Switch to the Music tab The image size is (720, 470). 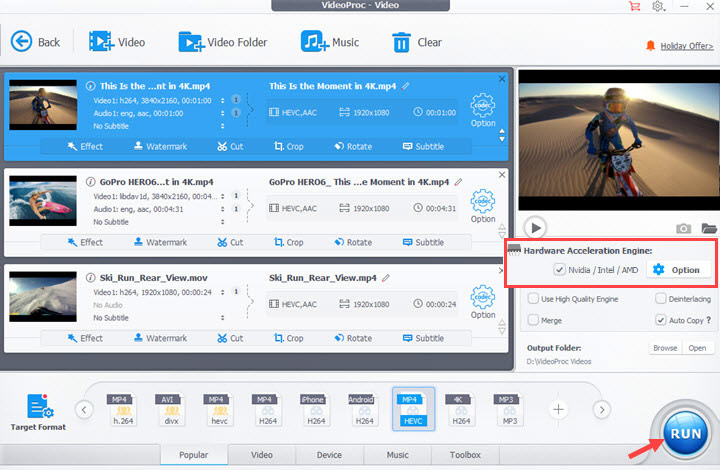point(397,454)
